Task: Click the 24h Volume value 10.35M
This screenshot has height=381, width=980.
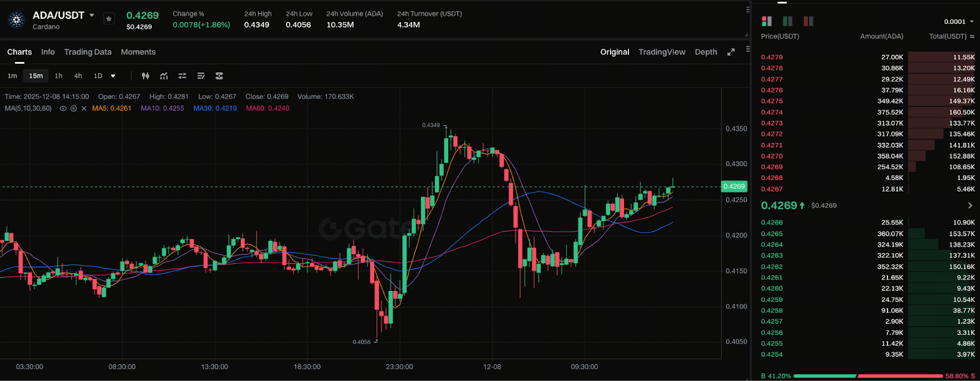Action: 340,25
